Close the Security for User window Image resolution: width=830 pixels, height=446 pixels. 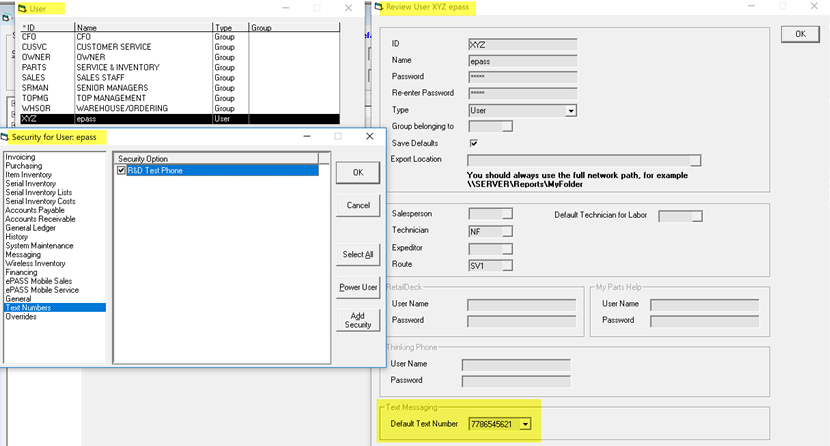pyautogui.click(x=369, y=136)
